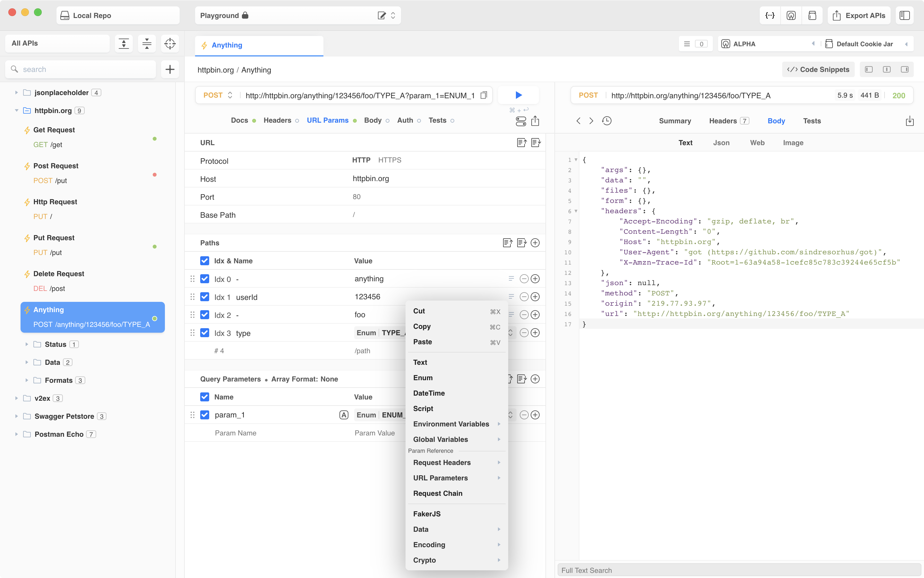
Task: Open the response Summary tab
Action: (x=675, y=121)
